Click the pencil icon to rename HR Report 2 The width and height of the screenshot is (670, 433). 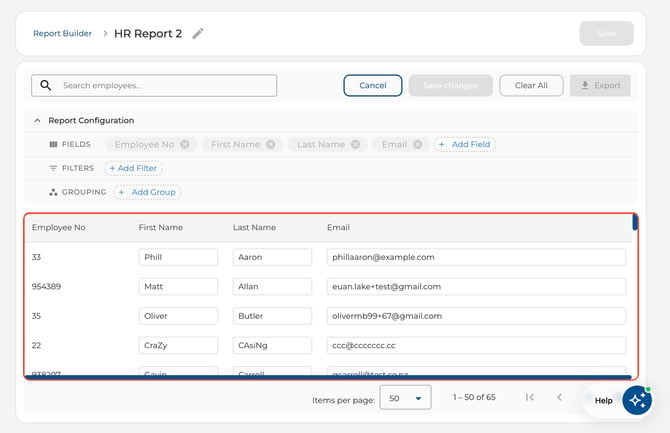[197, 33]
